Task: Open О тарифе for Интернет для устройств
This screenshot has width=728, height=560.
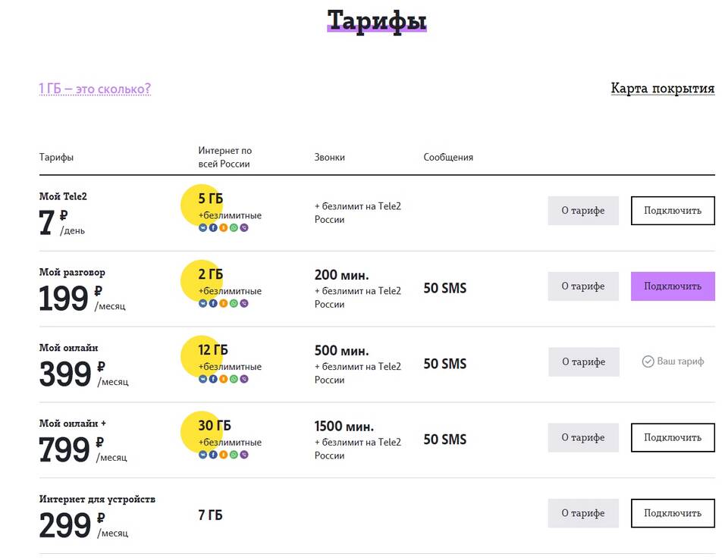Action: pyautogui.click(x=583, y=513)
